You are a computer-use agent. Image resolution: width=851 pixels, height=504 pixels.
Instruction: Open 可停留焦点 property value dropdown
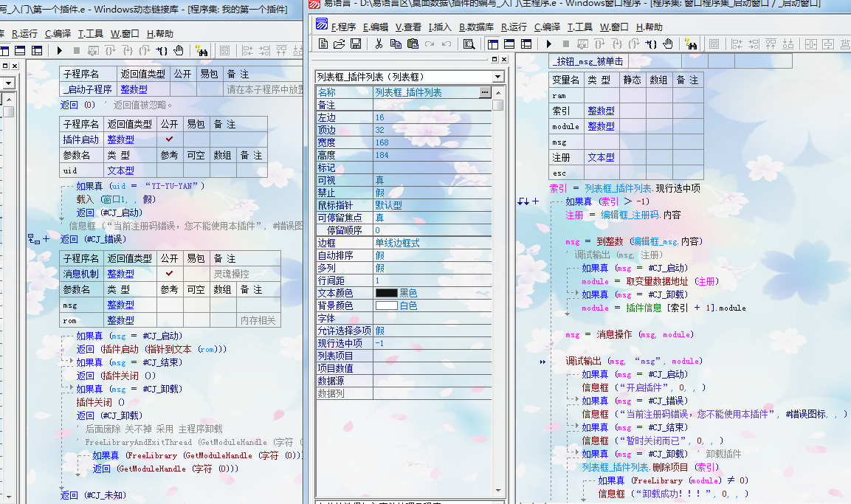432,218
